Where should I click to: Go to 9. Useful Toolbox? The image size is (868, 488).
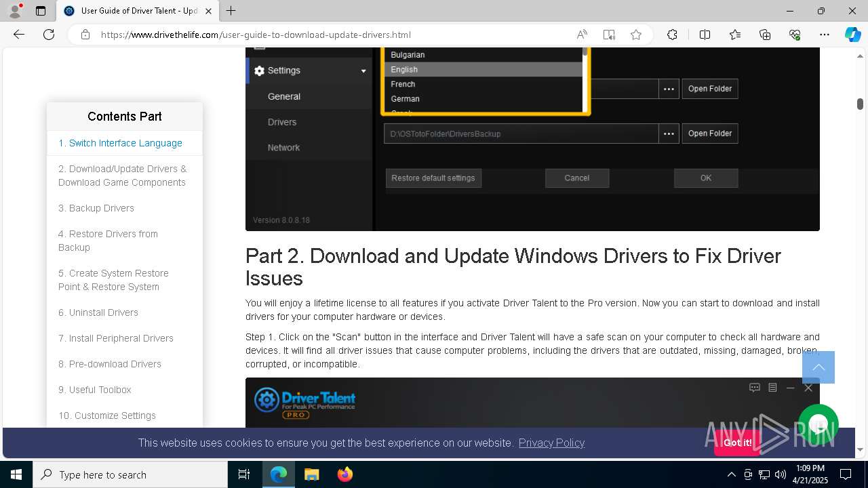tap(95, 390)
